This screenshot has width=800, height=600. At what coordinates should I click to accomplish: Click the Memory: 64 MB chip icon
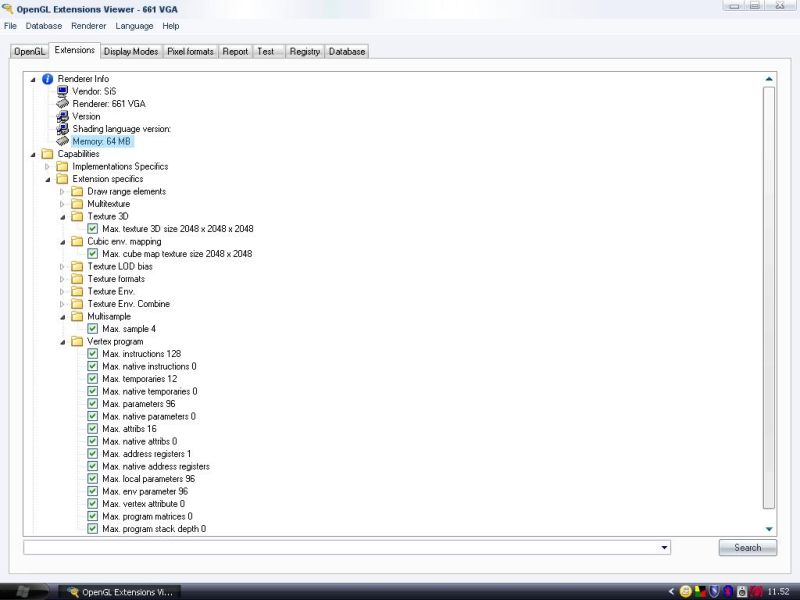tap(62, 141)
